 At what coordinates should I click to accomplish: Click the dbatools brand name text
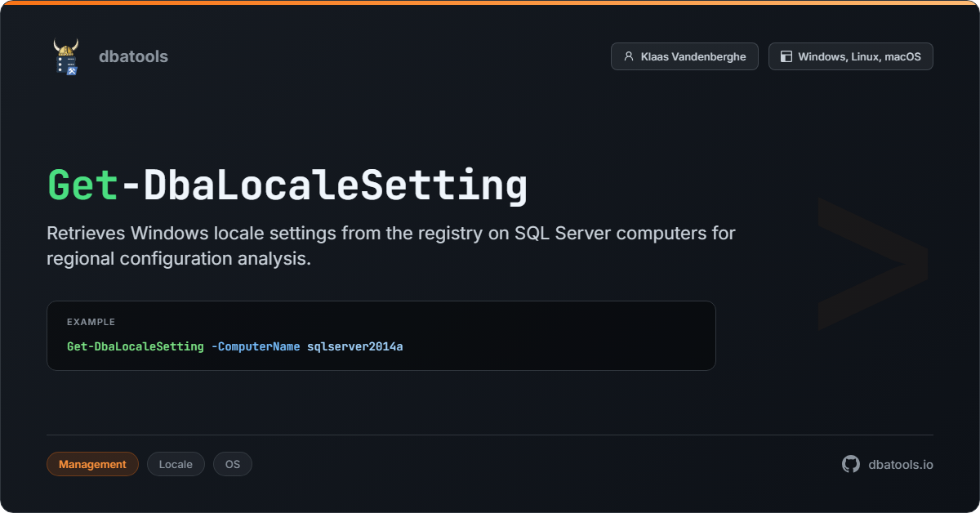click(133, 56)
